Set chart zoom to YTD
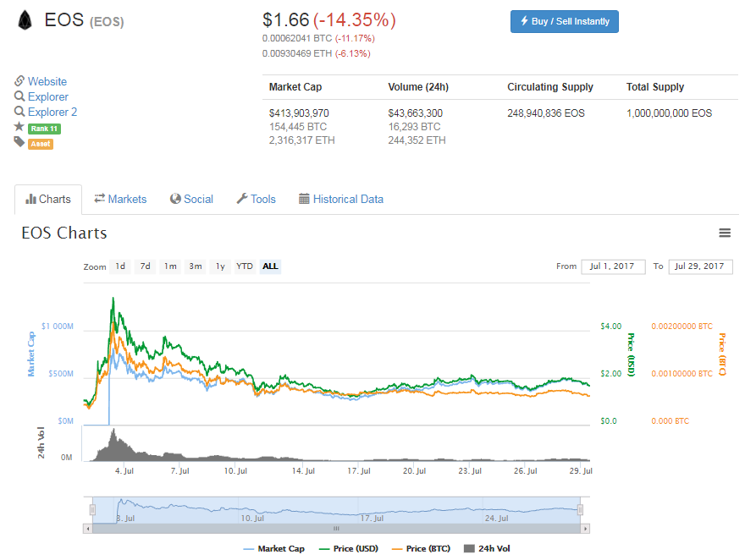 click(x=245, y=266)
